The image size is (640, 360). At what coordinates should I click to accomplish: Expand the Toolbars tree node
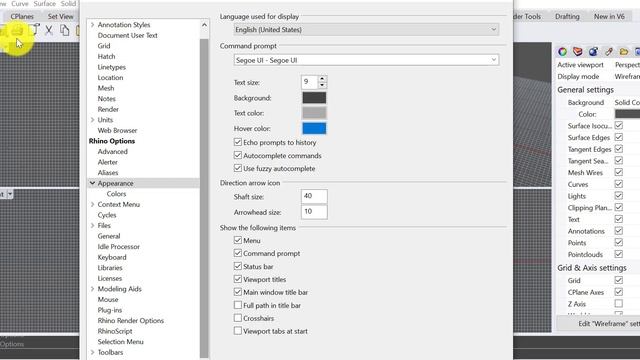tap(92, 352)
